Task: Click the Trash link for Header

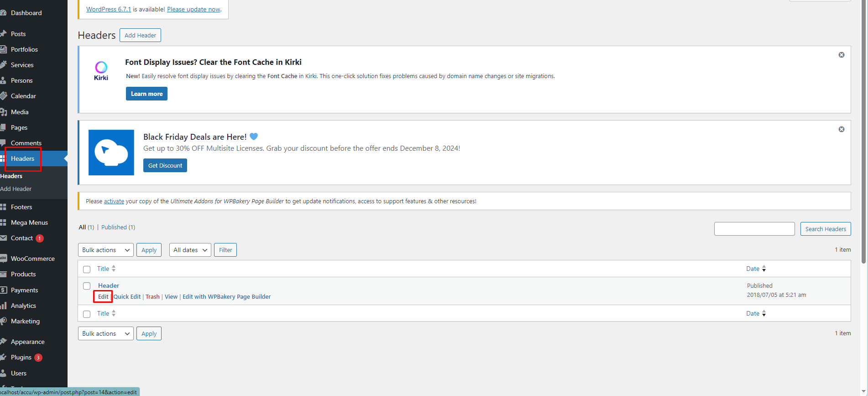Action: [152, 296]
